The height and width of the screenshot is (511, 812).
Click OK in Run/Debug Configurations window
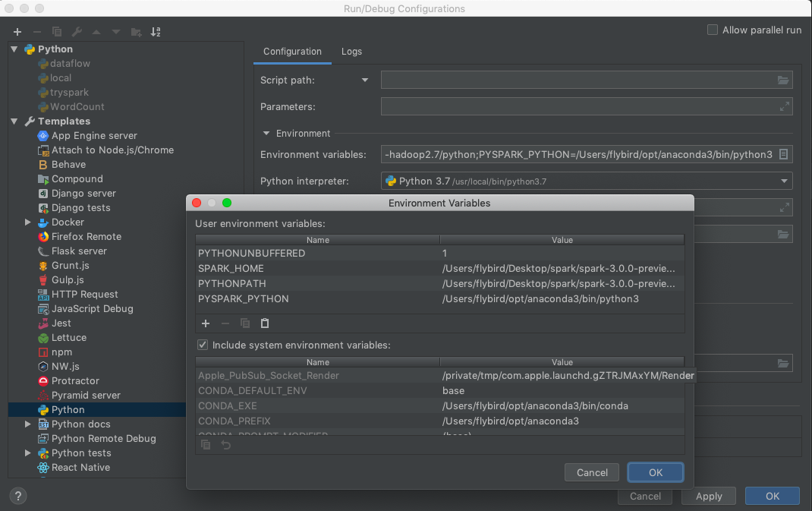click(773, 497)
